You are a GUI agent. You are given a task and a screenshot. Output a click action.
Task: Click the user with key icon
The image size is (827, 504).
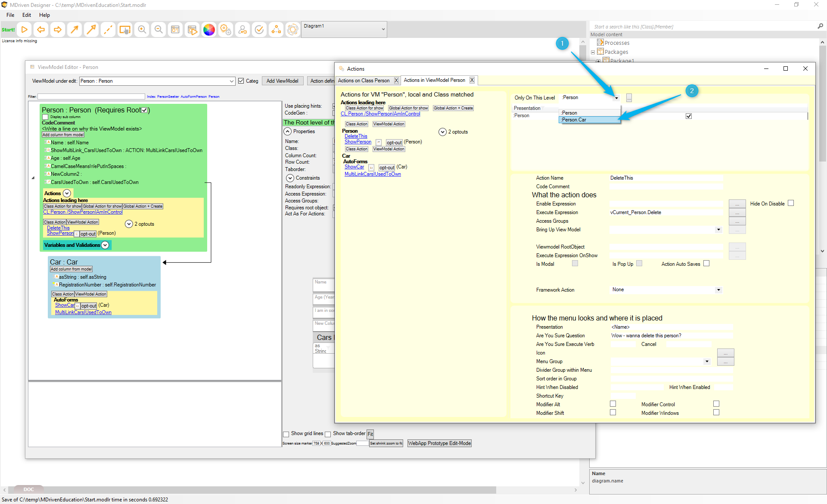243,30
